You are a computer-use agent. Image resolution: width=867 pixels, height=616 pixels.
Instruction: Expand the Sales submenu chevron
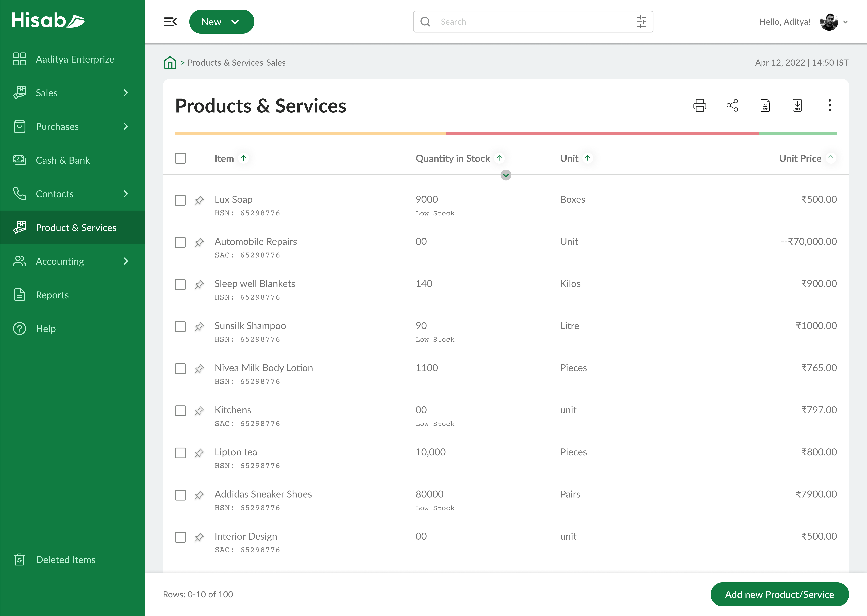(126, 92)
